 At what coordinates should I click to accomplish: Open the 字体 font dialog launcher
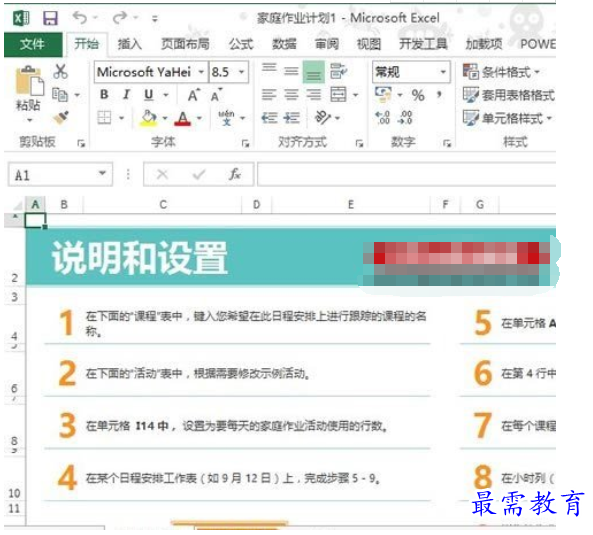point(245,143)
